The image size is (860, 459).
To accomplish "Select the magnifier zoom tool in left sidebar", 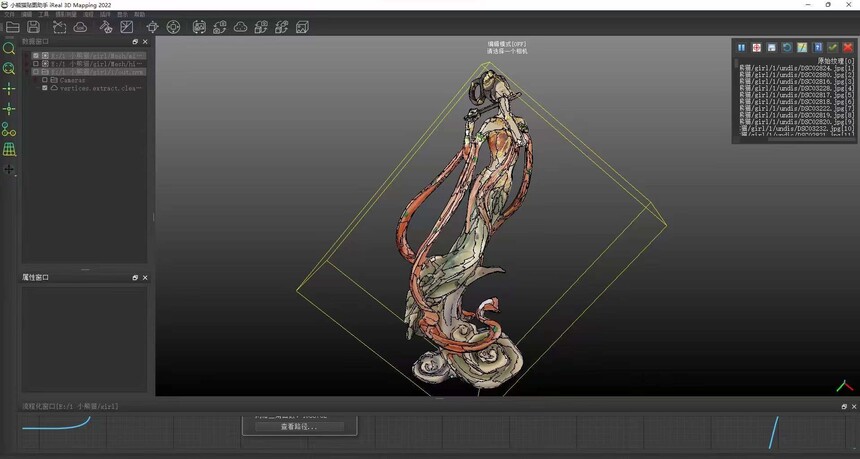I will pyautogui.click(x=9, y=48).
